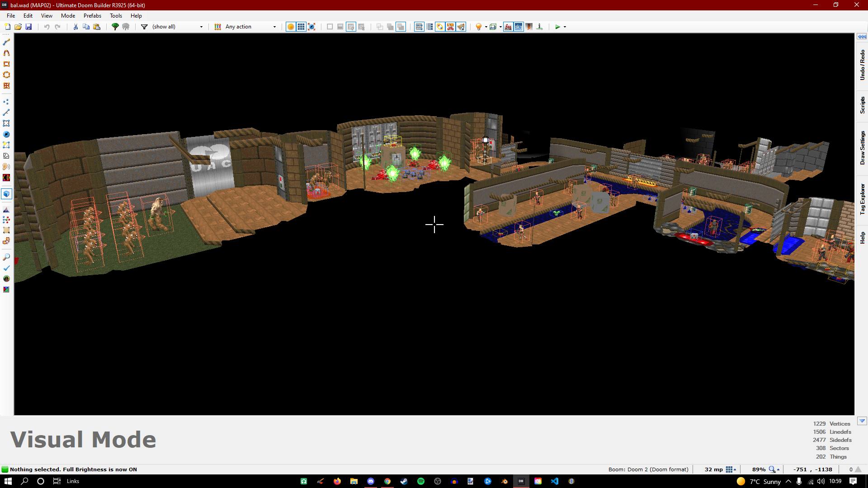Undo the last action via toolbar arrow
The image size is (868, 488).
(x=47, y=27)
